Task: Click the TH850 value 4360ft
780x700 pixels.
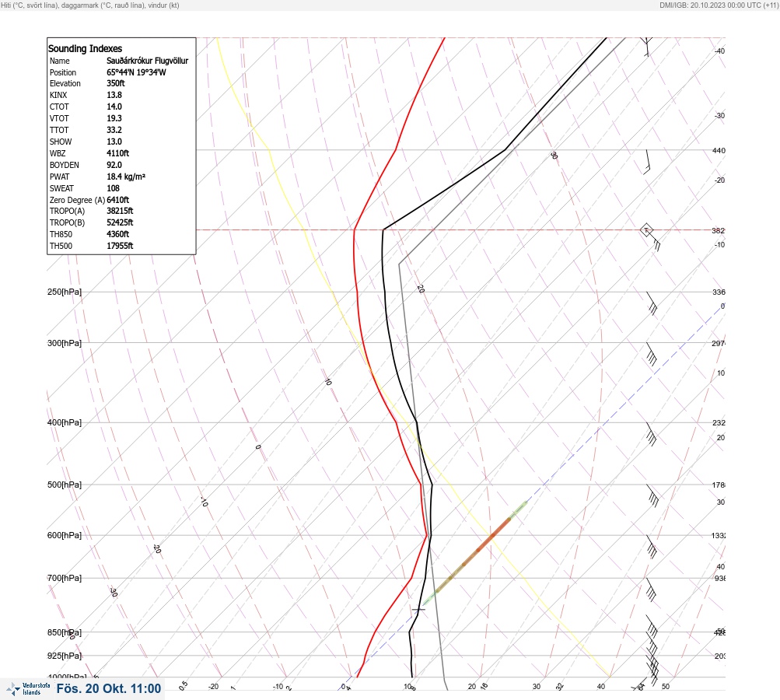Action: pos(117,234)
